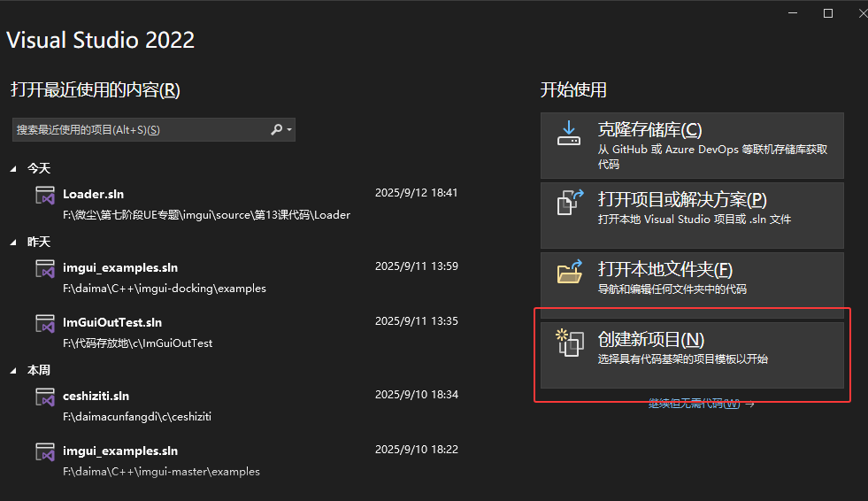Click the timestamp 2025/9/12 18:41
The image size is (868, 501).
click(x=416, y=193)
